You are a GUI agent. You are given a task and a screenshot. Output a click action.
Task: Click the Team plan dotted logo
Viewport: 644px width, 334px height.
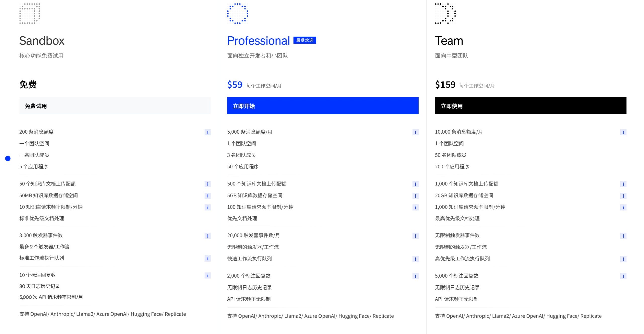[445, 14]
